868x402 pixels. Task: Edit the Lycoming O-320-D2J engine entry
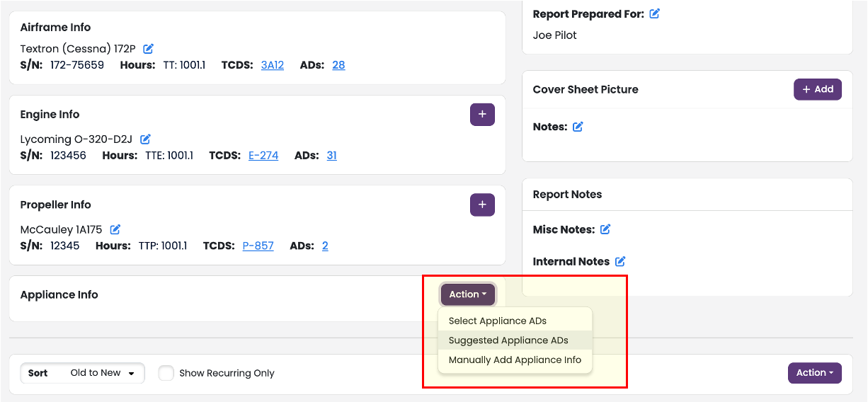point(145,139)
